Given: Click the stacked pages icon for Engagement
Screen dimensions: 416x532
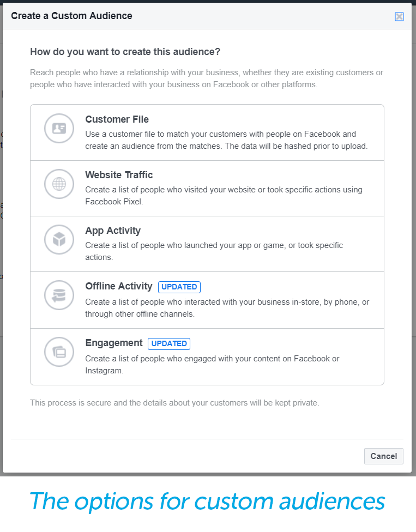Looking at the screenshot, I should coord(59,352).
